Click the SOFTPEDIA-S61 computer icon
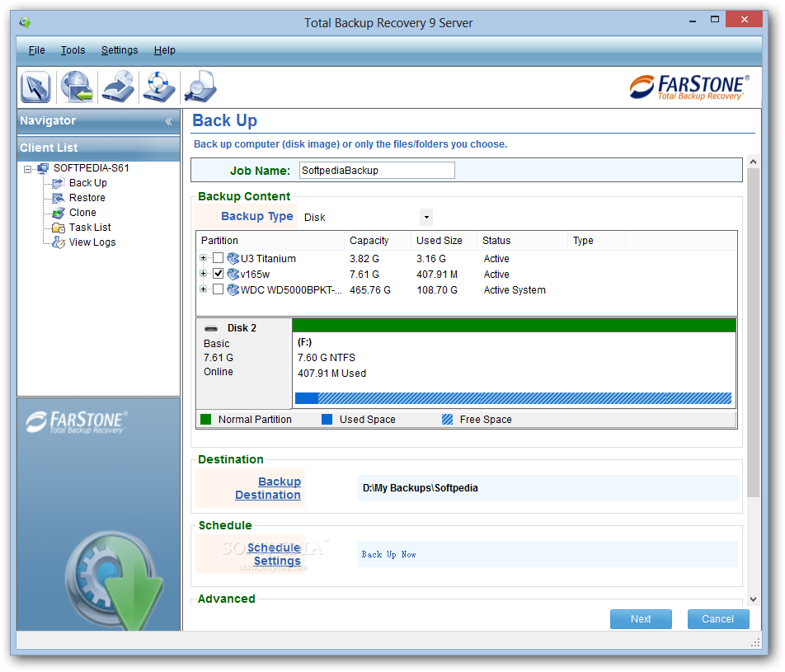785x672 pixels. click(43, 169)
